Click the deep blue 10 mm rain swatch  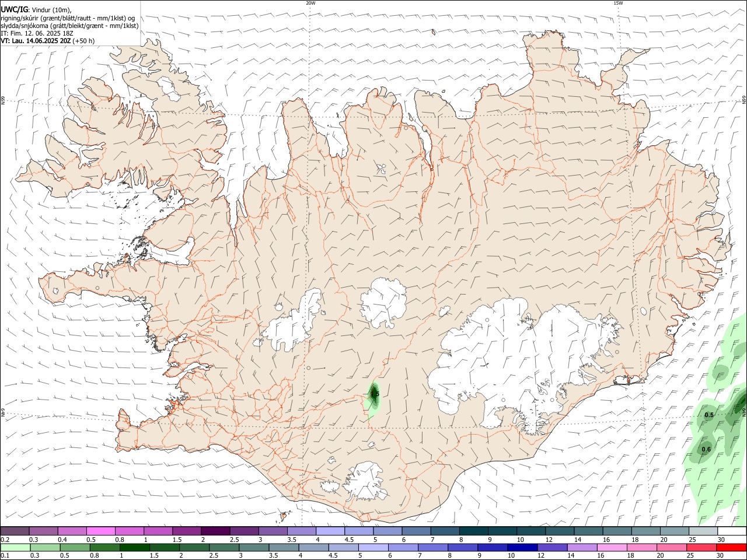(522, 548)
